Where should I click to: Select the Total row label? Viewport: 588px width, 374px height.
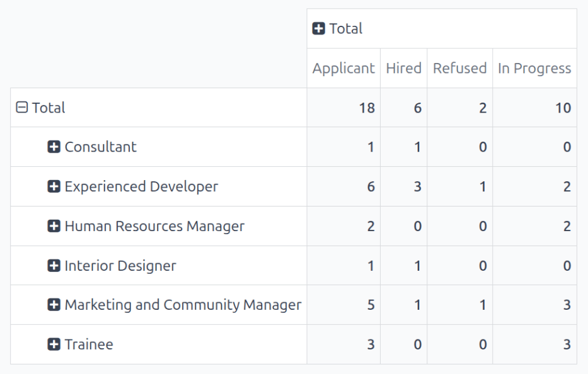(49, 107)
